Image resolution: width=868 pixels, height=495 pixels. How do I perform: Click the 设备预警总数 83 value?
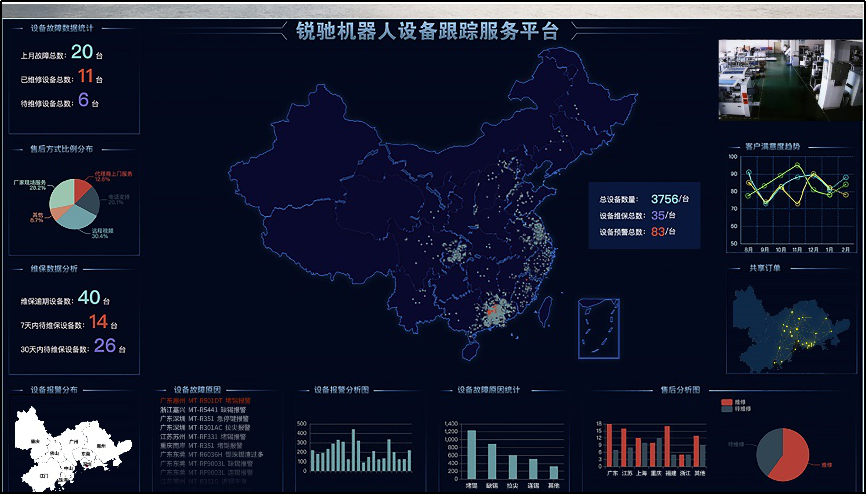coord(658,232)
